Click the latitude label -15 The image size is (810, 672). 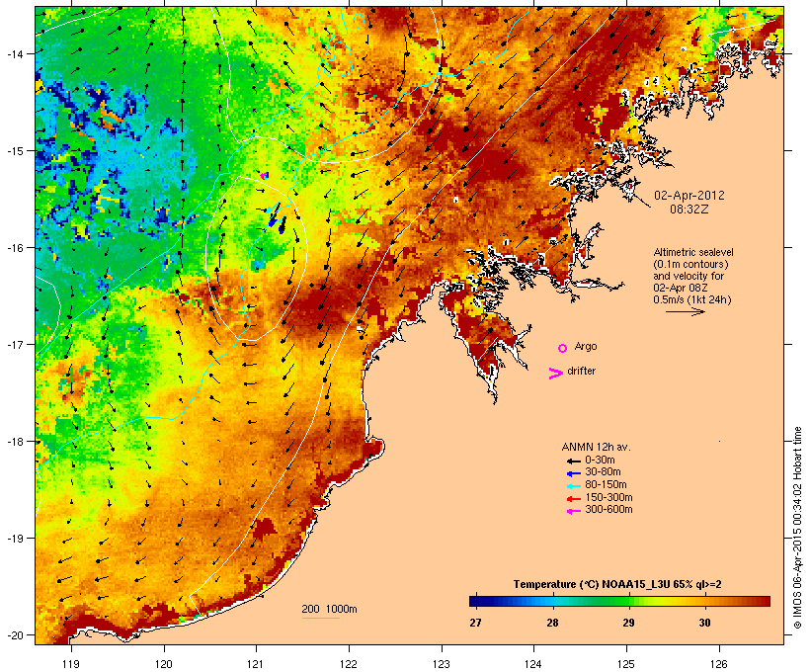(x=14, y=151)
